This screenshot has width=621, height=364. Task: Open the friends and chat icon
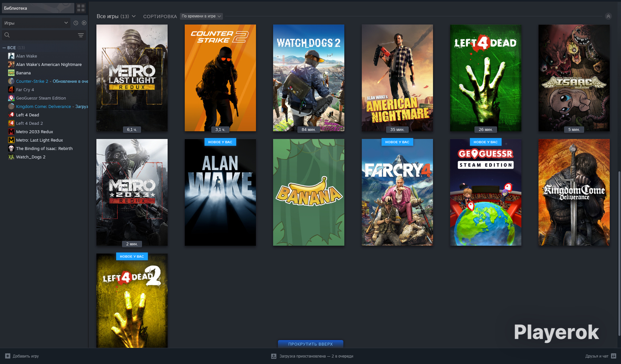pyautogui.click(x=613, y=356)
